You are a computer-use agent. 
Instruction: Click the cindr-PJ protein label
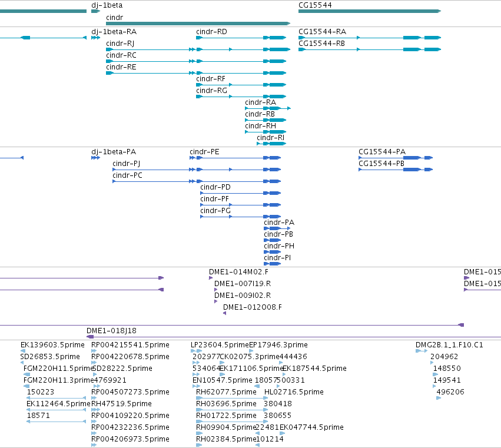126,164
